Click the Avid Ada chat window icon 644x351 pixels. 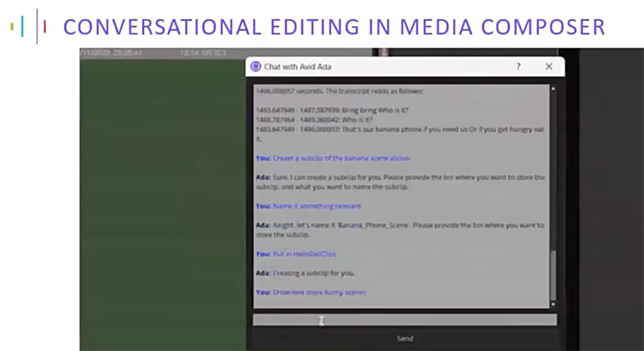tap(256, 66)
